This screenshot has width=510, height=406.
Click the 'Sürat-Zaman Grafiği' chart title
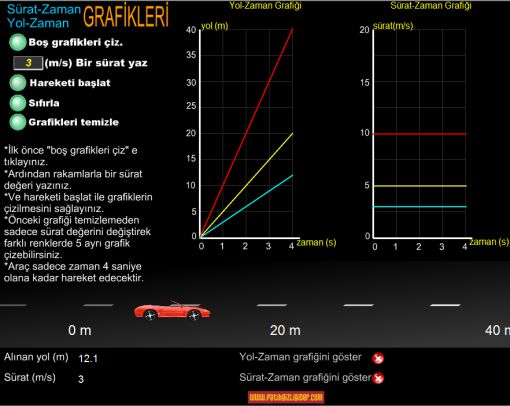431,5
